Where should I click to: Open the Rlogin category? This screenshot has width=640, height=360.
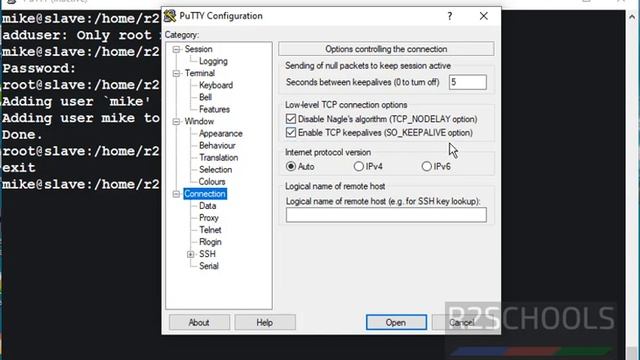pos(210,242)
